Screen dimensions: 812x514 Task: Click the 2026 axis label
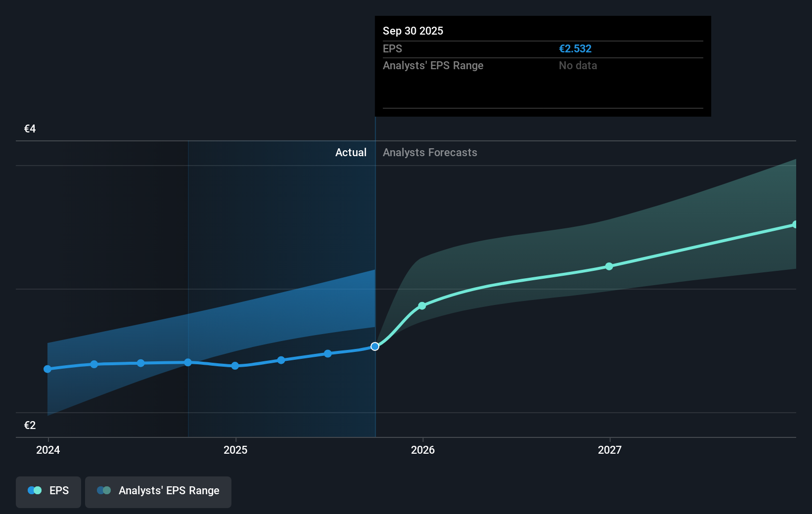pos(422,450)
